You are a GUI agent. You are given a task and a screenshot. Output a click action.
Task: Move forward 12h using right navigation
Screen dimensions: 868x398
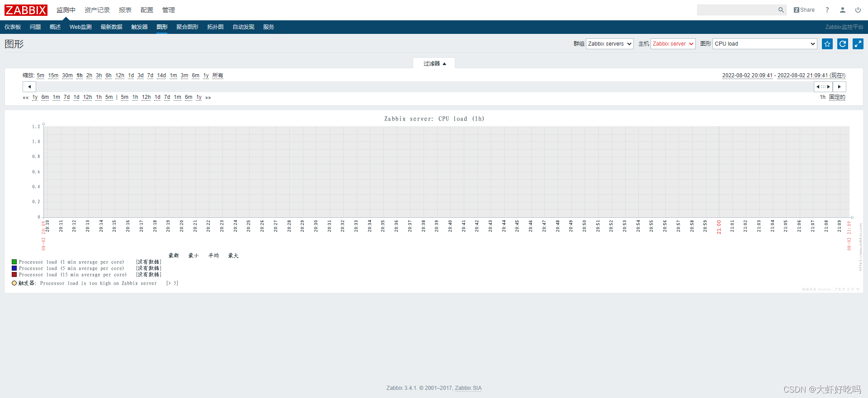(146, 98)
